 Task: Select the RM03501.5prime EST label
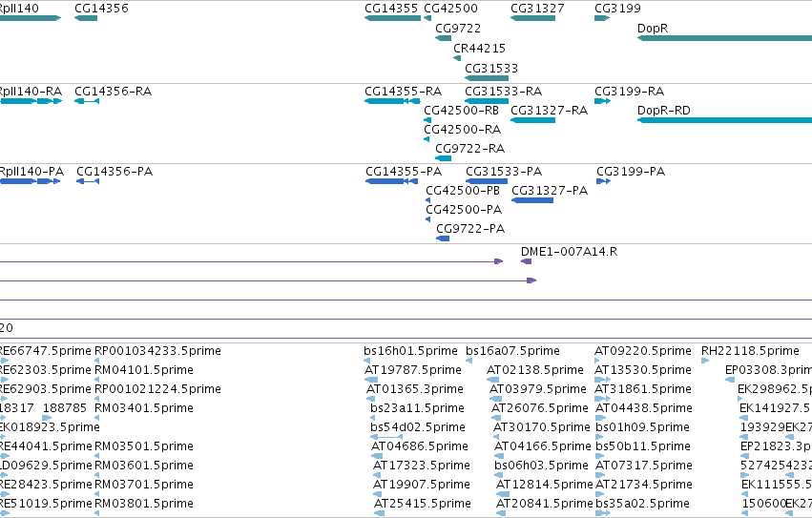(x=144, y=446)
